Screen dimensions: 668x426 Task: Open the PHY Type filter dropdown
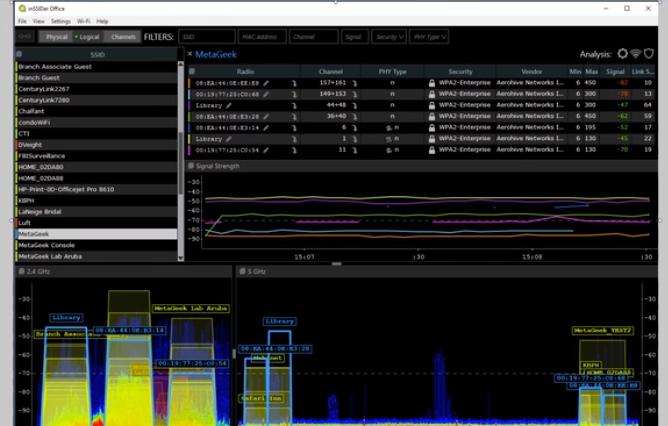(429, 37)
